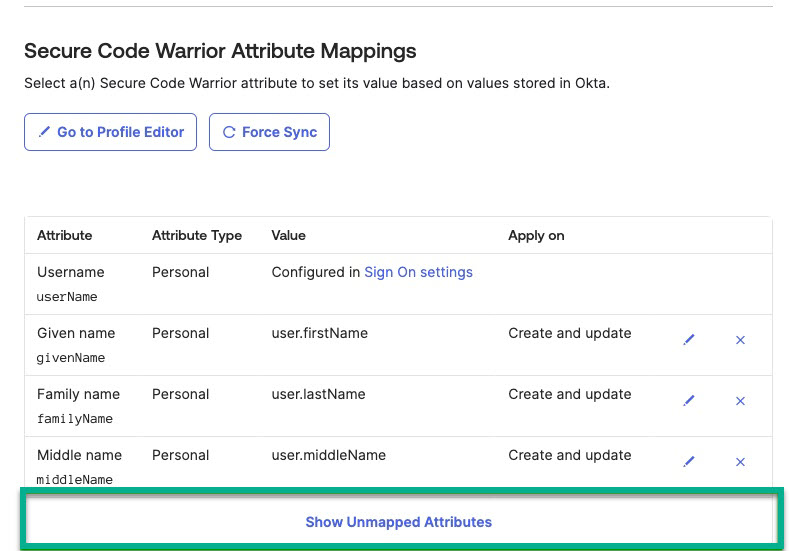Screen dimensions: 791x551
Task: Select the Apply on column header
Action: point(536,236)
